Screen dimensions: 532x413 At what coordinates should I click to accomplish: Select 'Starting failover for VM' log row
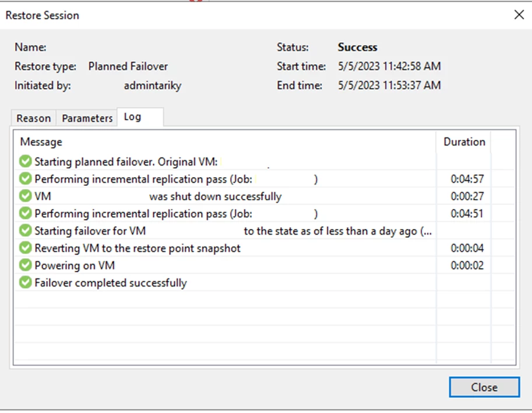pyautogui.click(x=265, y=231)
